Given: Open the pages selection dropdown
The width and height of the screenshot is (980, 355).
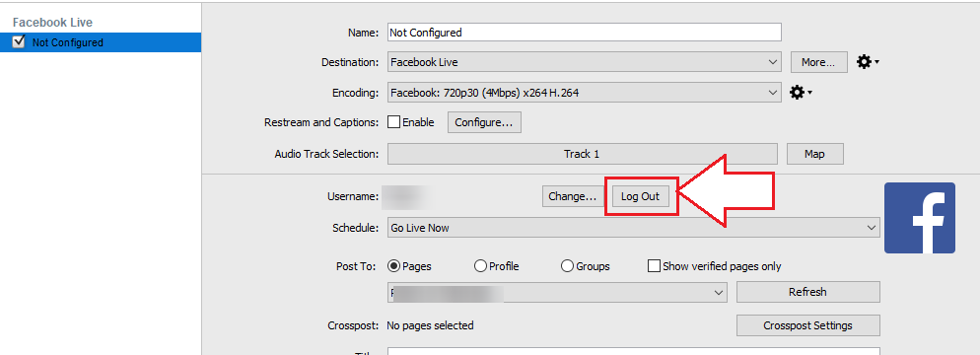Looking at the screenshot, I should point(557,292).
